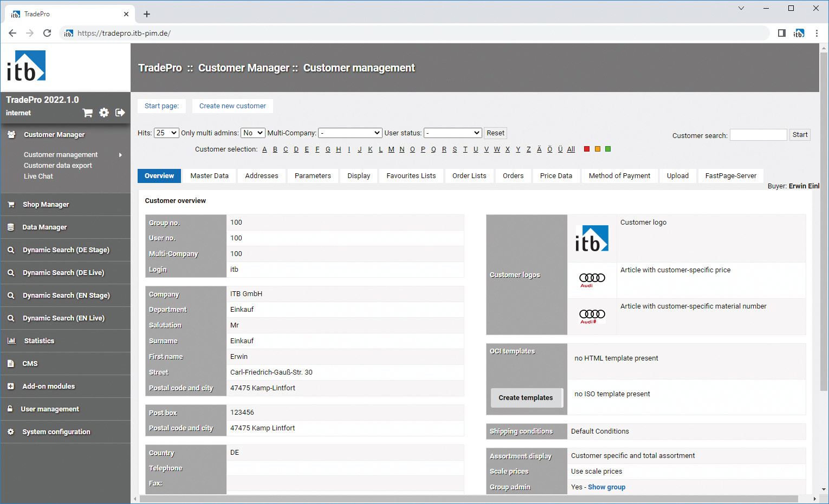Click the Audi# customer-specific material number logo
Screen dimensions: 829x504
coord(592,316)
